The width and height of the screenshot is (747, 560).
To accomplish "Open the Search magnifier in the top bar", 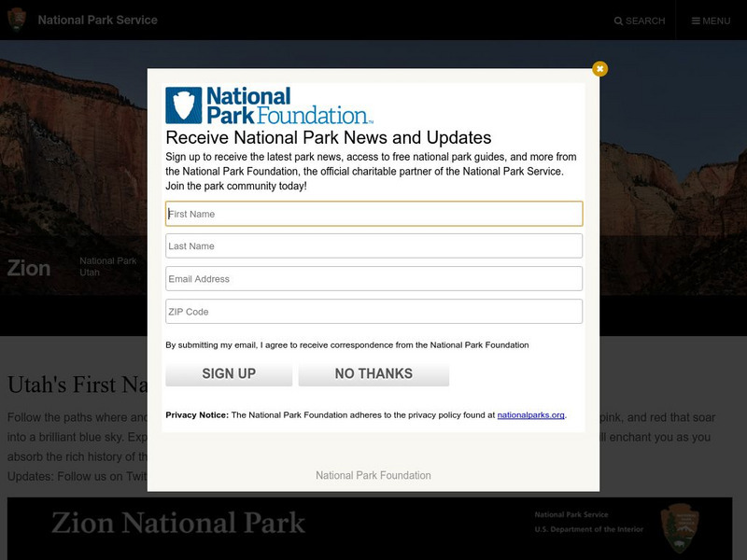I will click(640, 21).
